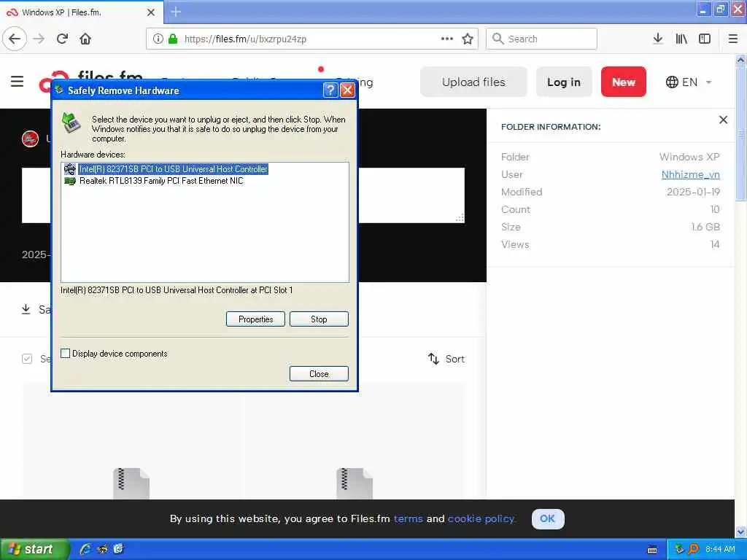Click the Safely Remove Hardware tray icon
This screenshot has height=560, width=747.
point(679,549)
